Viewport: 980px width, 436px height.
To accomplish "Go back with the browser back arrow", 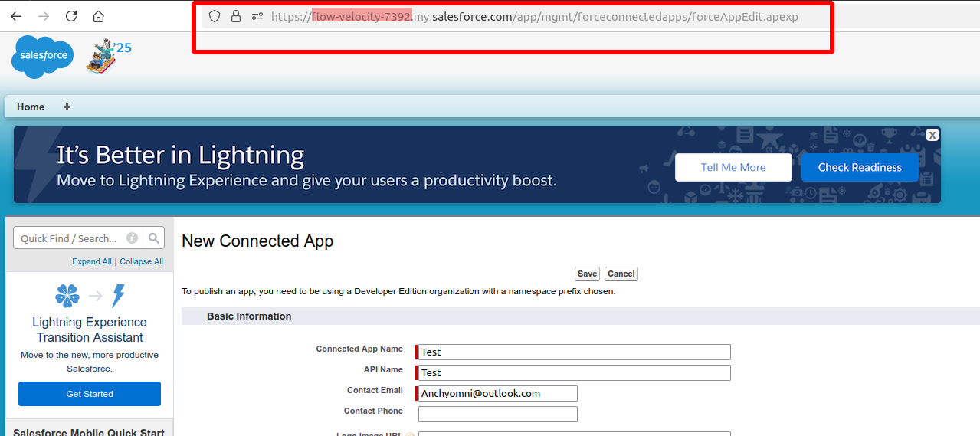I will (x=16, y=16).
